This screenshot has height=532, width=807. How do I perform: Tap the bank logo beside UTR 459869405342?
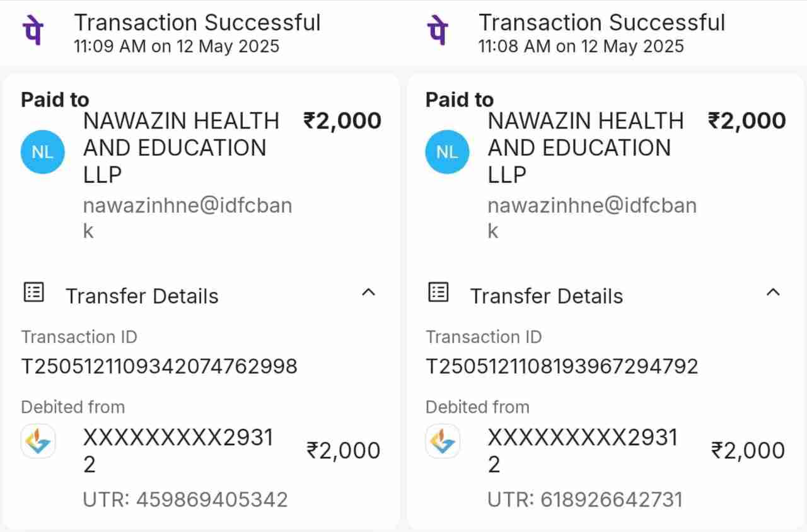38,441
